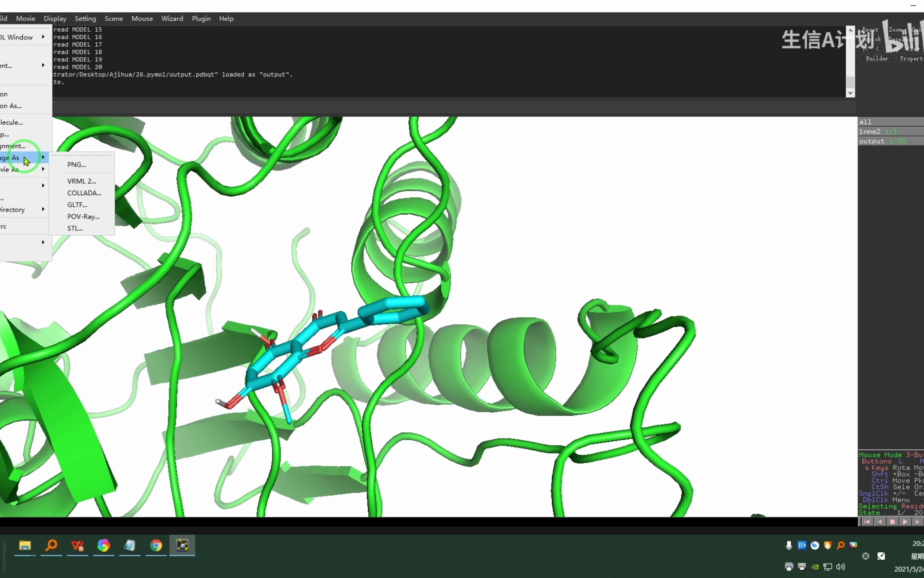The width and height of the screenshot is (924, 578).
Task: Open the Wizard menu
Action: click(x=172, y=19)
